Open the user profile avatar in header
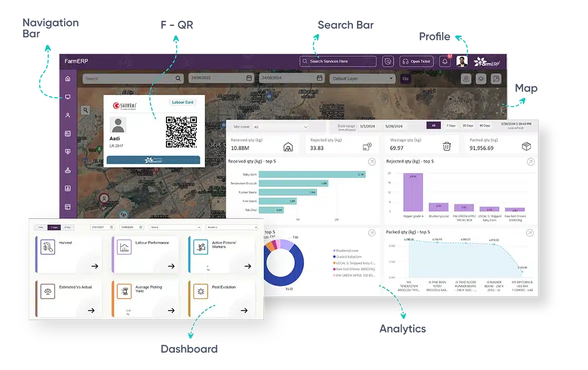The height and width of the screenshot is (370, 588). (x=462, y=61)
